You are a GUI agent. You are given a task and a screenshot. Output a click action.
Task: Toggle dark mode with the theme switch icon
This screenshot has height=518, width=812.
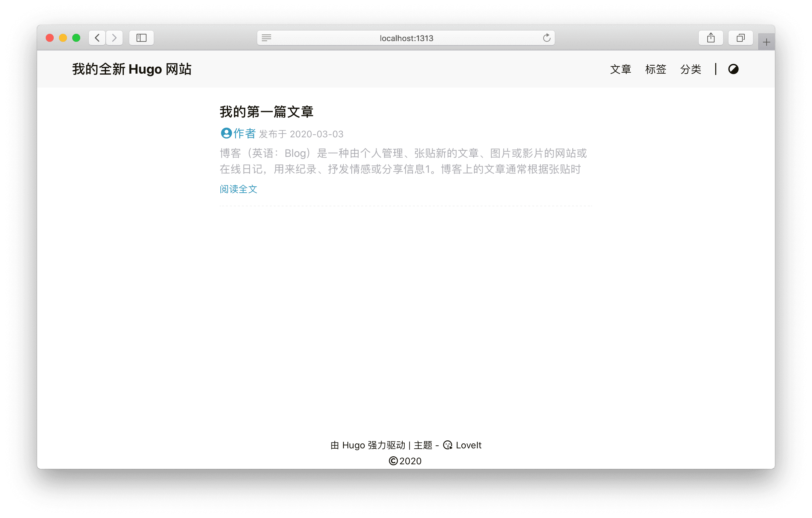[x=733, y=69]
